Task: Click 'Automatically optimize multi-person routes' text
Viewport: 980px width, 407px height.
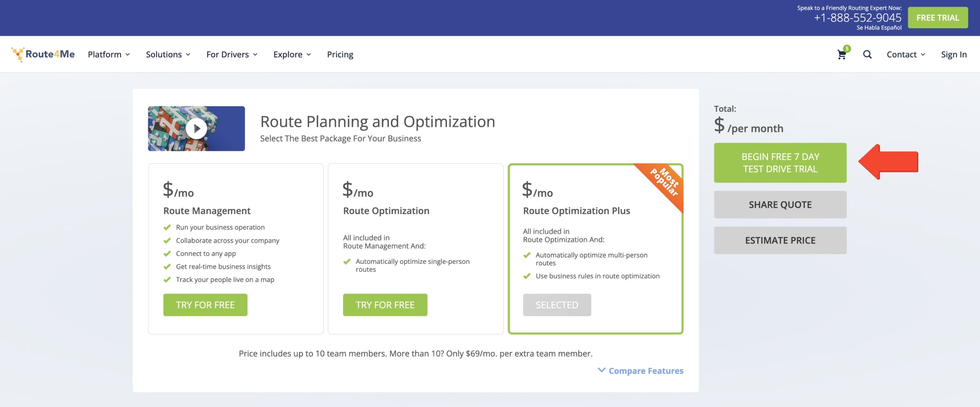Action: click(x=591, y=259)
